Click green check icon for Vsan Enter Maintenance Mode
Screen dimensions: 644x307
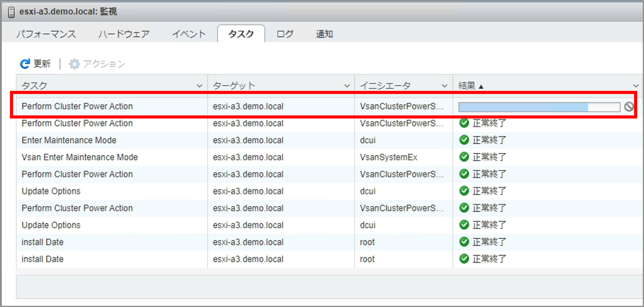[464, 157]
